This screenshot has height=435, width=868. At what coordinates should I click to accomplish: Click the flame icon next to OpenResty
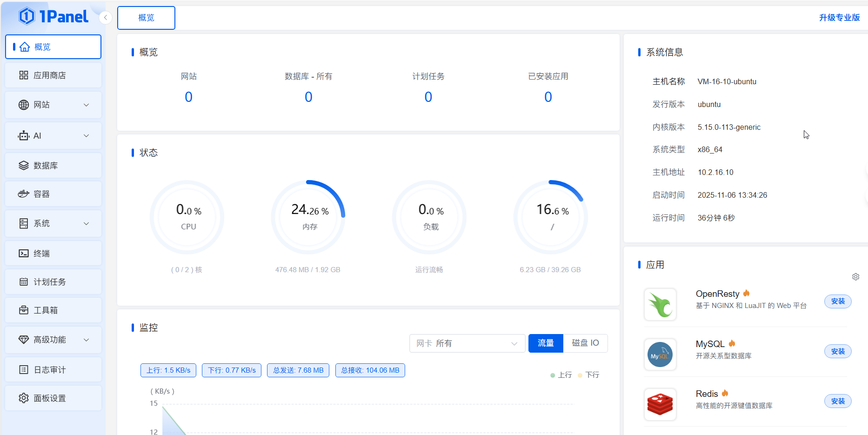pyautogui.click(x=746, y=293)
